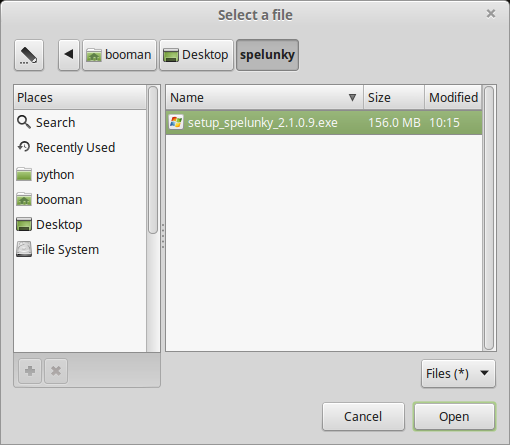Remove bookmark with the X button
The width and height of the screenshot is (510, 445).
tap(56, 371)
